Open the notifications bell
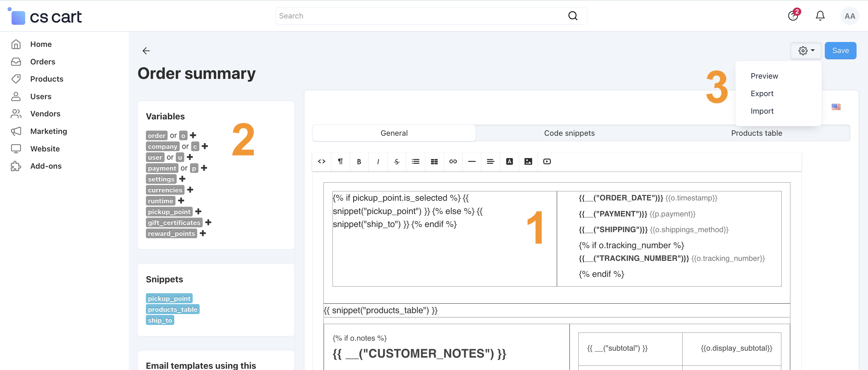 [820, 16]
